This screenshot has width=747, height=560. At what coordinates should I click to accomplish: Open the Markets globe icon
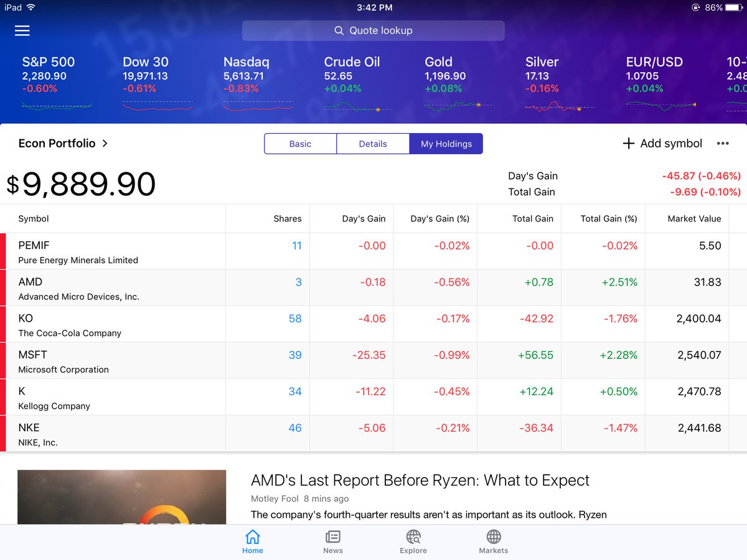494,541
